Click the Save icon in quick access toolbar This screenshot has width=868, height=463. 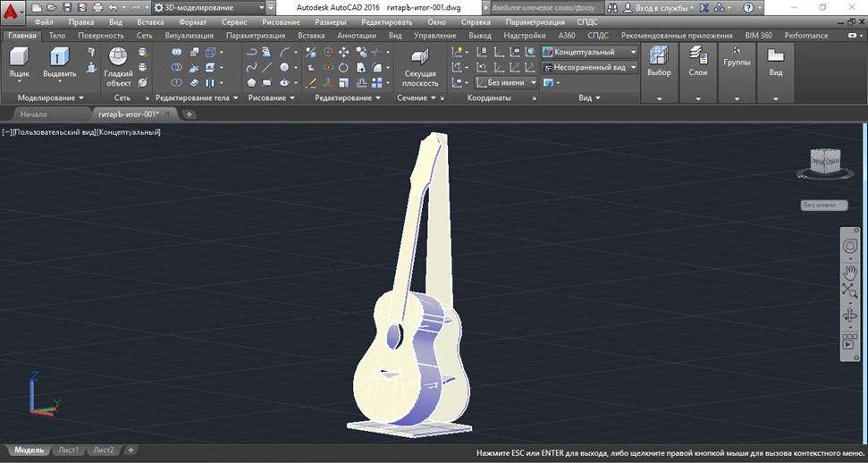68,7
